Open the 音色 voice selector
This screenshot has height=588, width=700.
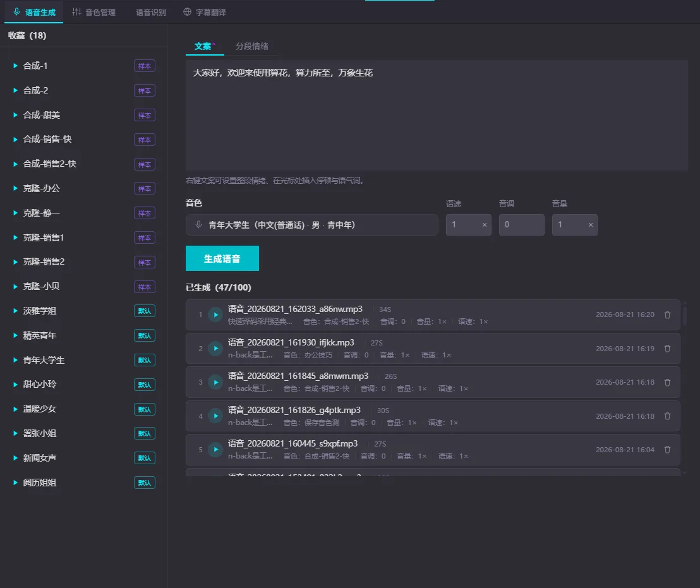[311, 225]
